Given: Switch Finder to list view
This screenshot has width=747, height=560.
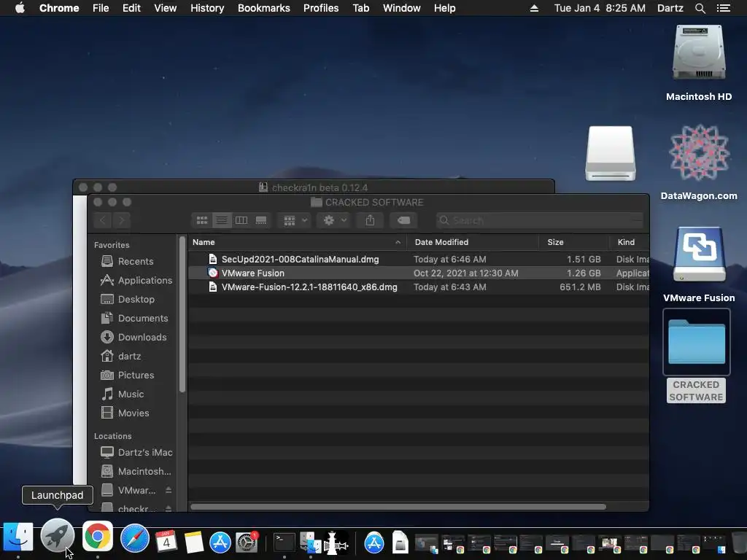Looking at the screenshot, I should click(x=222, y=220).
